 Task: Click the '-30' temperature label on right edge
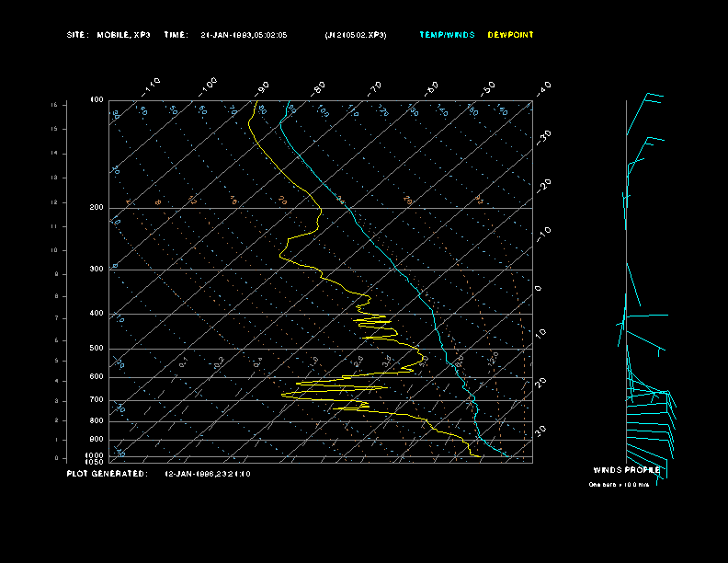[543, 137]
